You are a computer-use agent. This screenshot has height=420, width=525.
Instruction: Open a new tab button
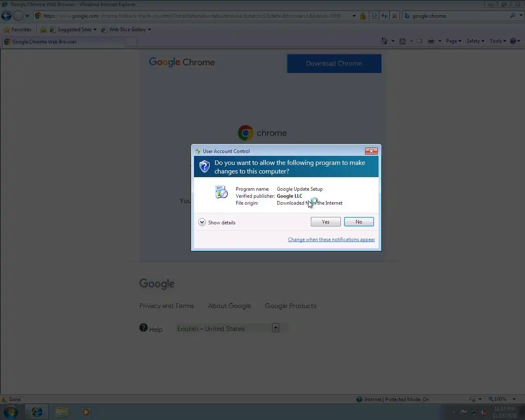(130, 42)
